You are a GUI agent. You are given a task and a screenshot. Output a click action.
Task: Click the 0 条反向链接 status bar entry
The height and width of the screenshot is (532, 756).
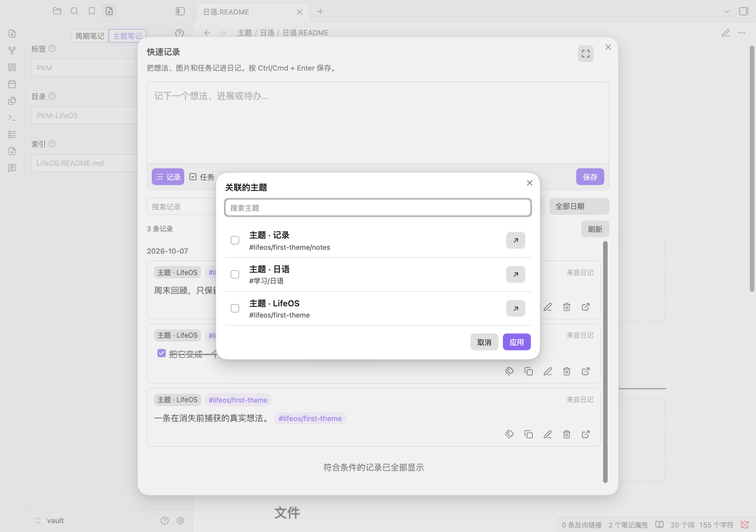pos(582,525)
